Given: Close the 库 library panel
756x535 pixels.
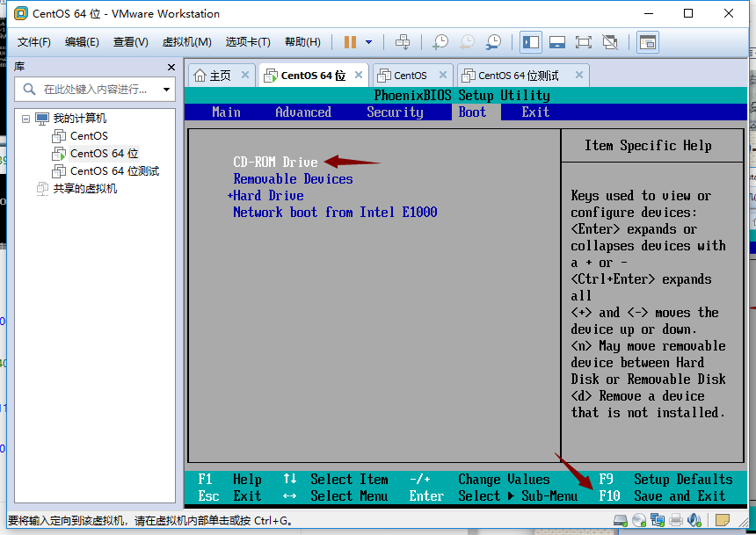Looking at the screenshot, I should (171, 67).
